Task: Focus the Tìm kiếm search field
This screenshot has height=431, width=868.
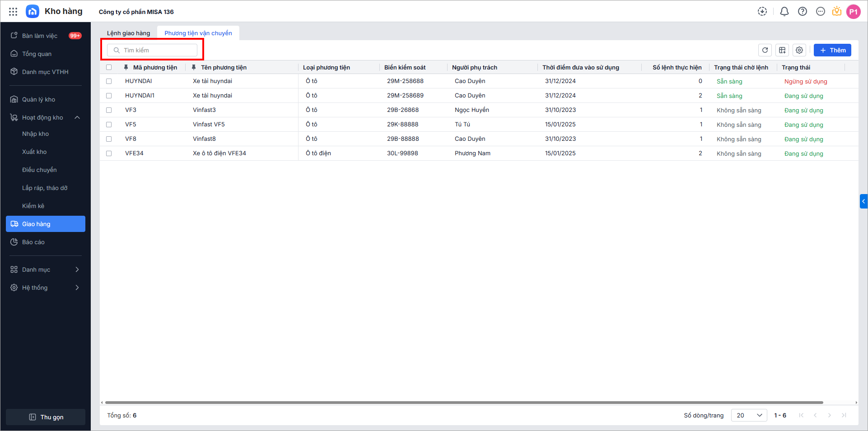Action: (156, 50)
